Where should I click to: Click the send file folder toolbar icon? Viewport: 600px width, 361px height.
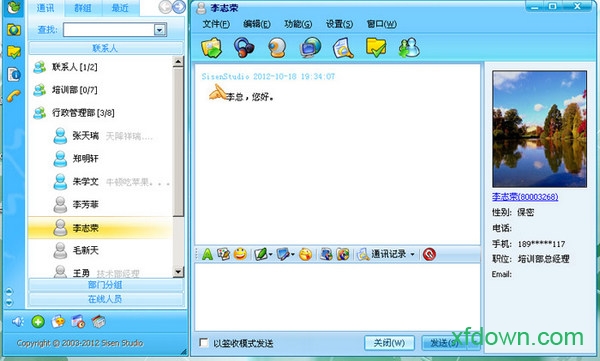click(x=211, y=48)
